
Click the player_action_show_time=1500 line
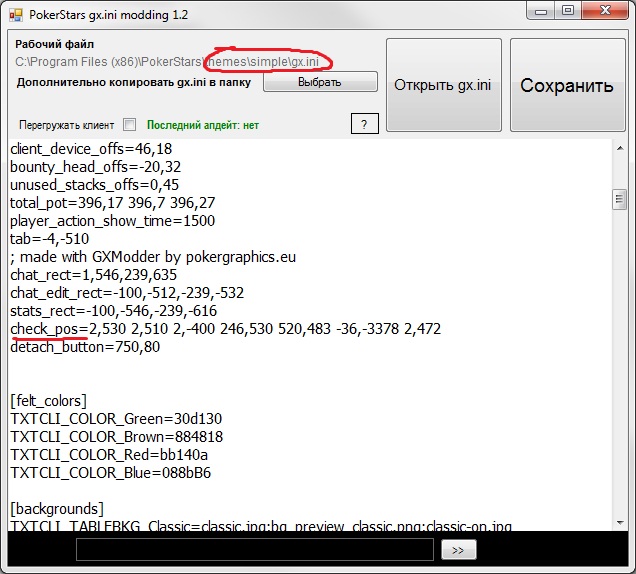(x=113, y=221)
